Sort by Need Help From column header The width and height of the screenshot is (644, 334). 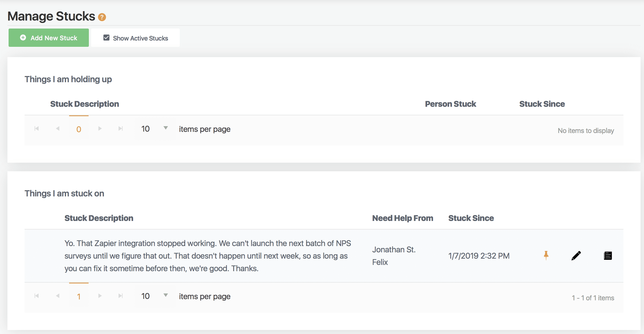point(402,218)
